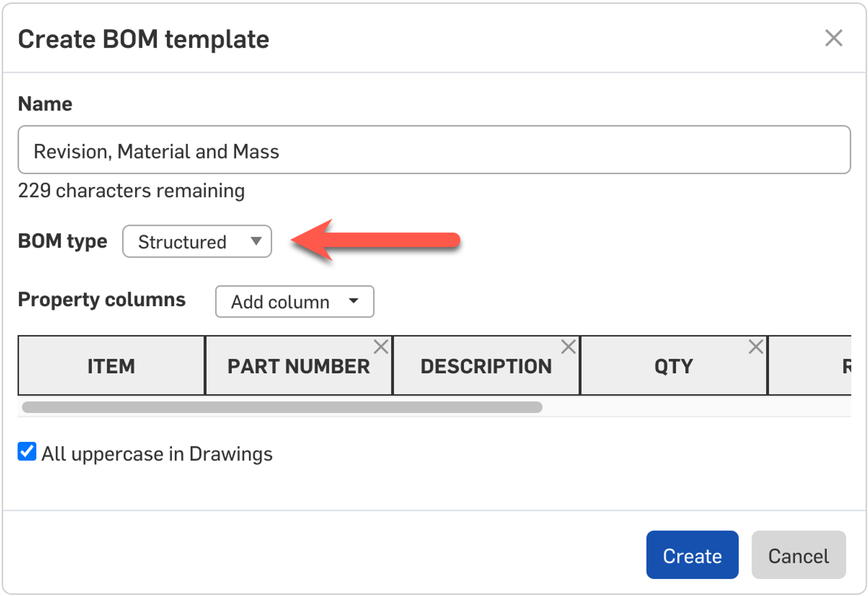This screenshot has height=596, width=868.
Task: Open the Structured BOM type dropdown
Action: 196,242
